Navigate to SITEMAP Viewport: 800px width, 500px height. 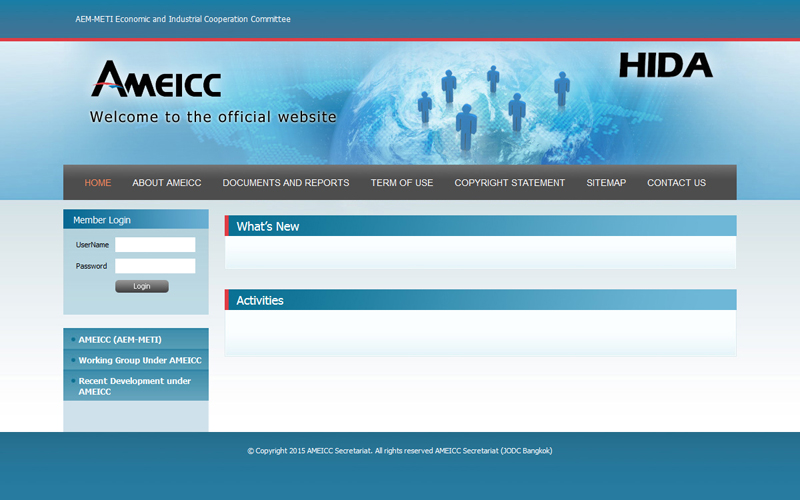606,183
